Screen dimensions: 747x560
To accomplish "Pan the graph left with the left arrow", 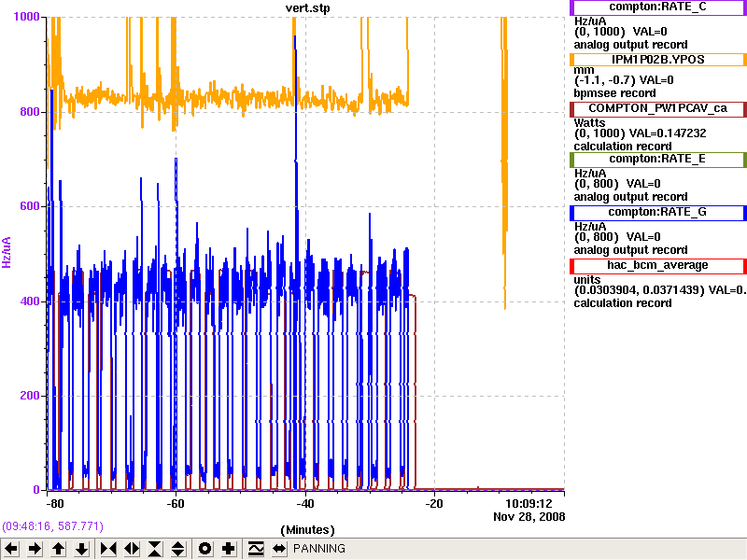I will tap(11, 549).
